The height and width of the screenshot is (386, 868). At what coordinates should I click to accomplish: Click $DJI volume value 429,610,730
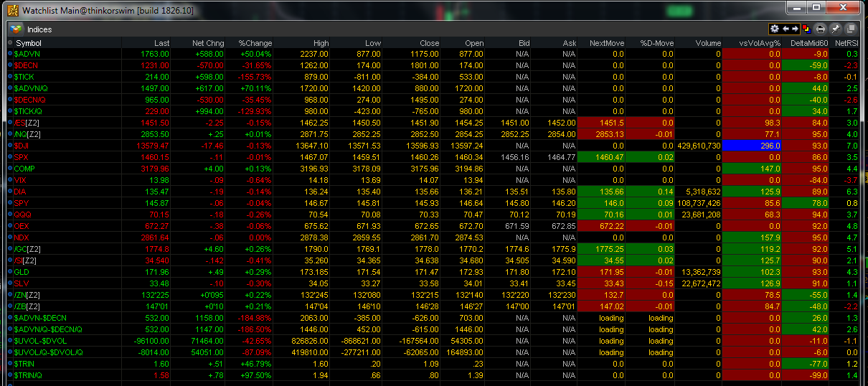pyautogui.click(x=699, y=146)
